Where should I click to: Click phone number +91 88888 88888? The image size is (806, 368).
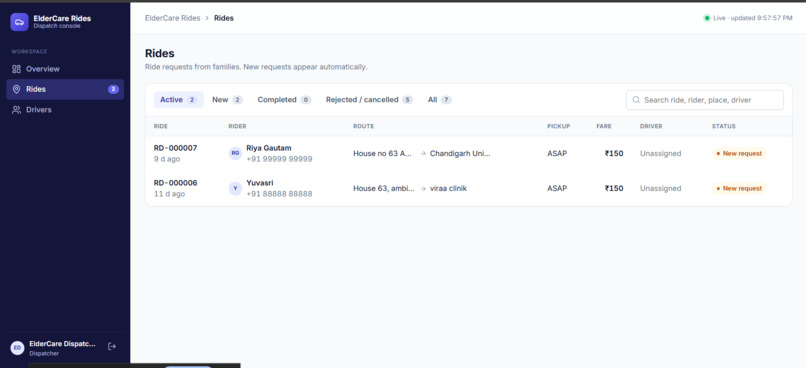pos(280,194)
